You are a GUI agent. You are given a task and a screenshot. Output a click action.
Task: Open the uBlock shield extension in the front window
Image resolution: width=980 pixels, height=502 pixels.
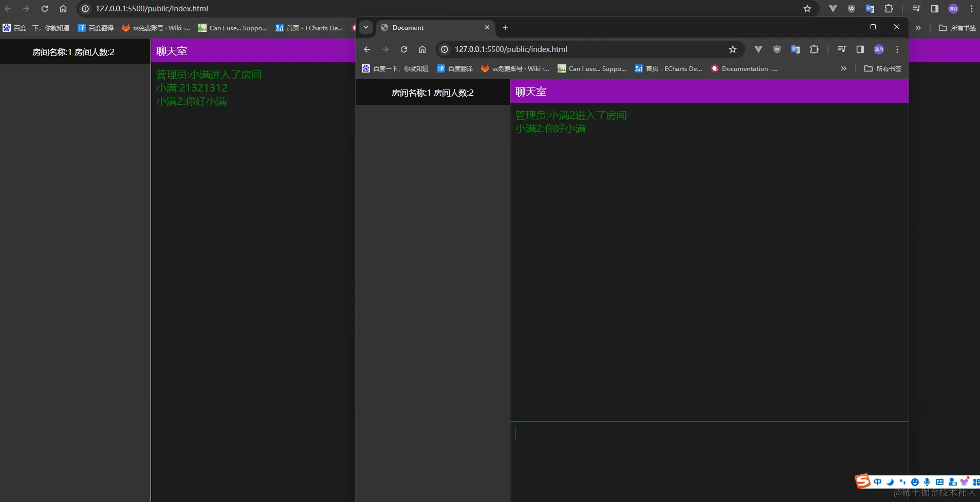tap(777, 49)
